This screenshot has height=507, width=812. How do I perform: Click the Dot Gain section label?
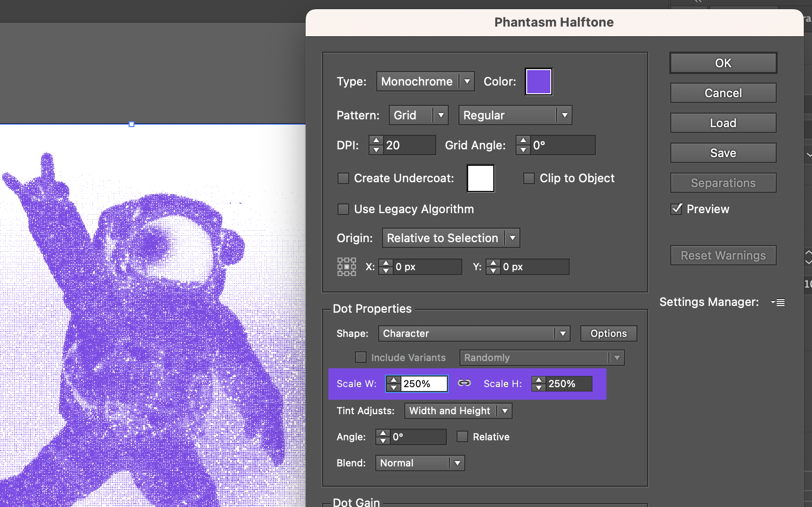coord(356,502)
